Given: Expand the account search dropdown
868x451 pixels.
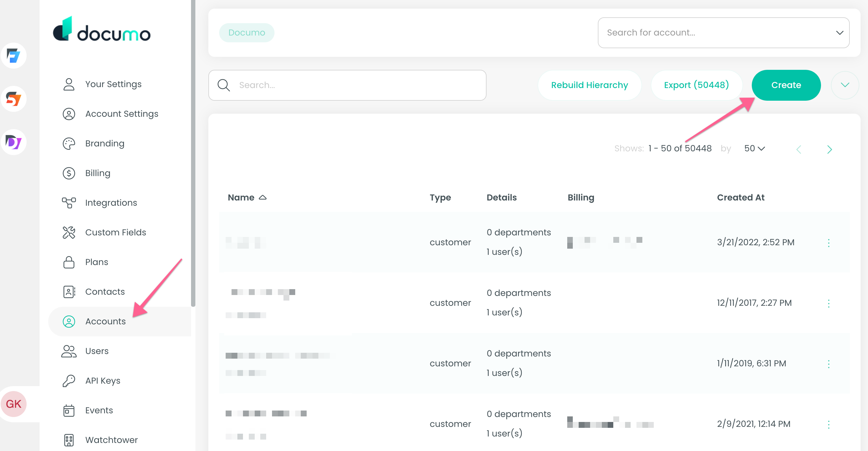Looking at the screenshot, I should [x=839, y=32].
